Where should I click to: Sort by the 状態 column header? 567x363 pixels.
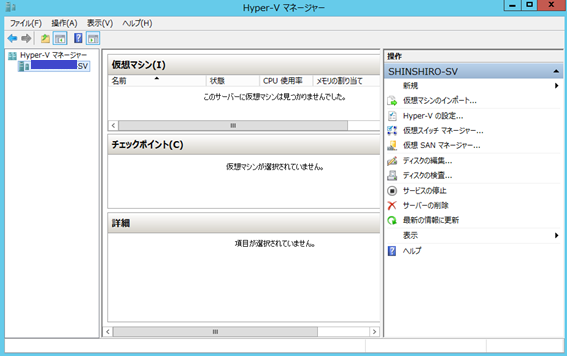point(233,81)
